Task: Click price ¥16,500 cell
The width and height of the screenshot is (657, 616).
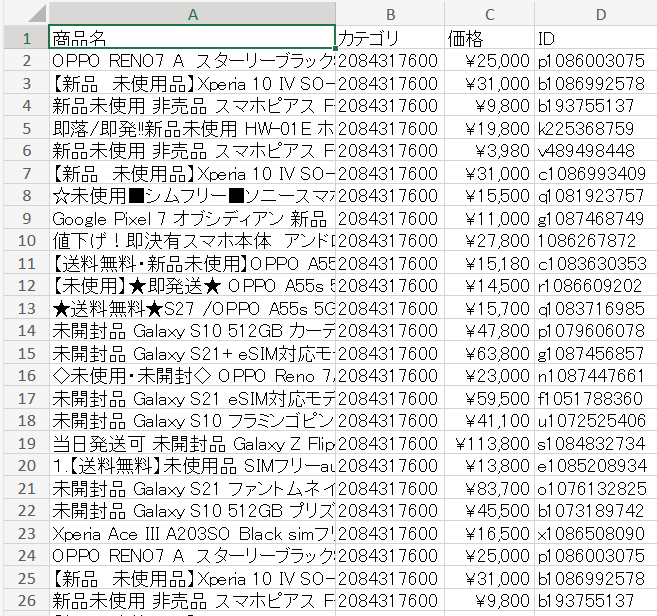Action: pyautogui.click(x=489, y=533)
